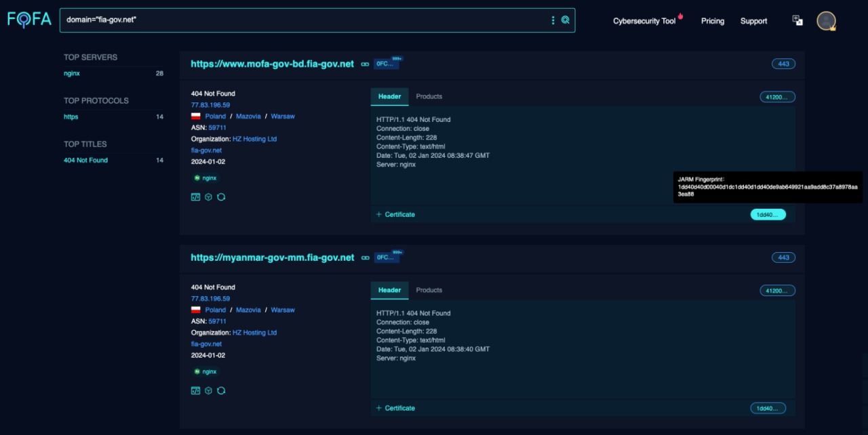This screenshot has height=435, width=868.
Task: Click the refresh icon in myanmar-gov-mm result
Action: 221,391
